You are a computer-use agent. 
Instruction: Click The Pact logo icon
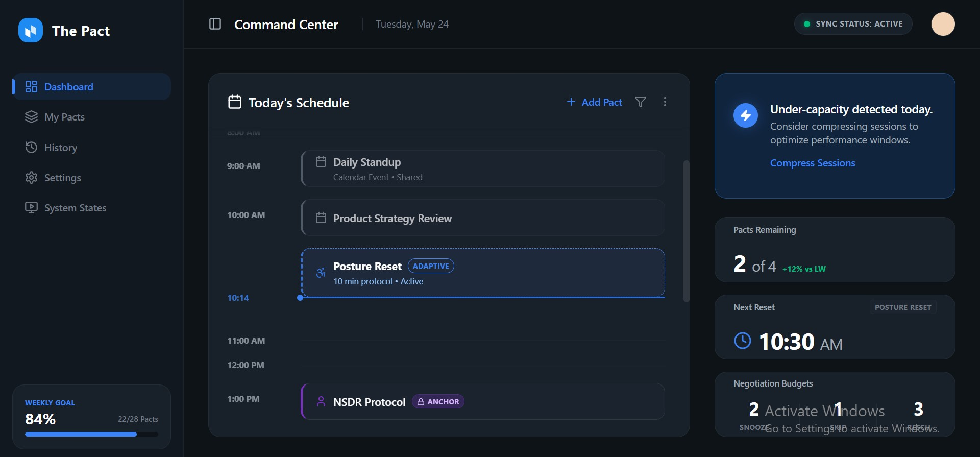point(31,31)
